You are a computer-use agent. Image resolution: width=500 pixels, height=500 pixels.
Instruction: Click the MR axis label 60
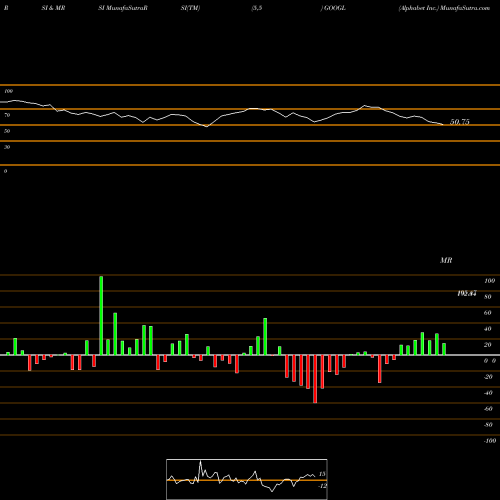488,313
